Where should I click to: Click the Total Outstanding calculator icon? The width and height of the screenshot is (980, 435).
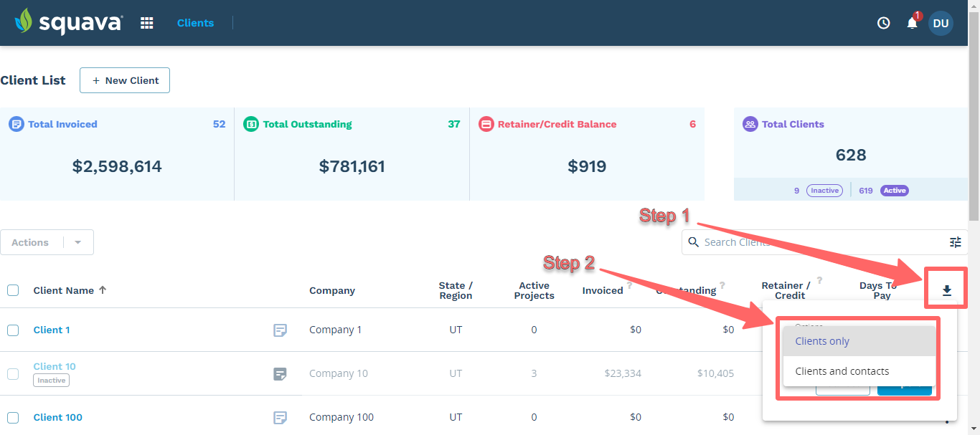click(251, 124)
